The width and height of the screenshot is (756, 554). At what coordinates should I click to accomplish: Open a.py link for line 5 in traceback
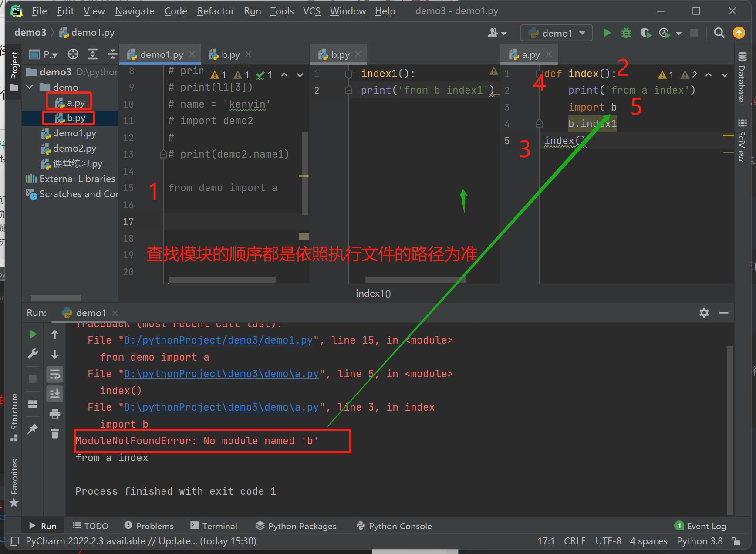[x=222, y=374]
